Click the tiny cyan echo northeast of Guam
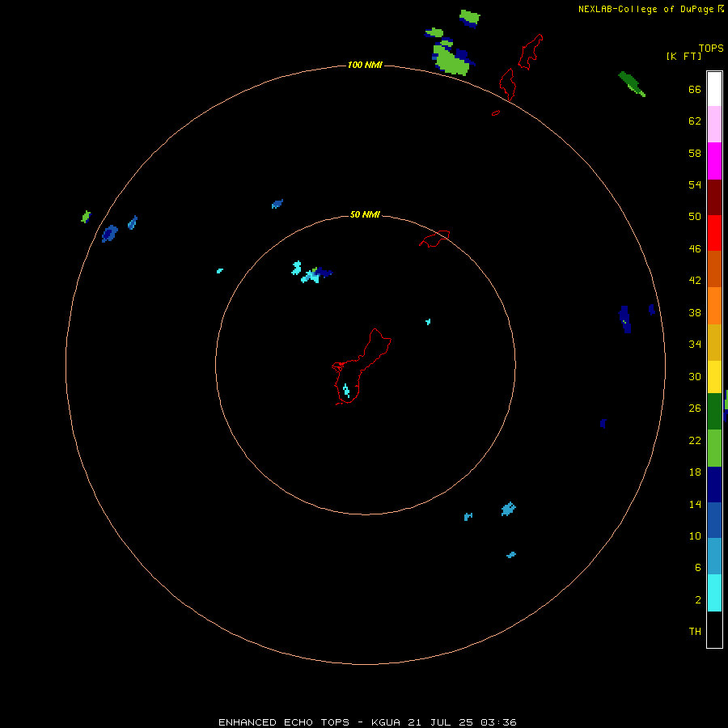This screenshot has width=728, height=728. (428, 321)
